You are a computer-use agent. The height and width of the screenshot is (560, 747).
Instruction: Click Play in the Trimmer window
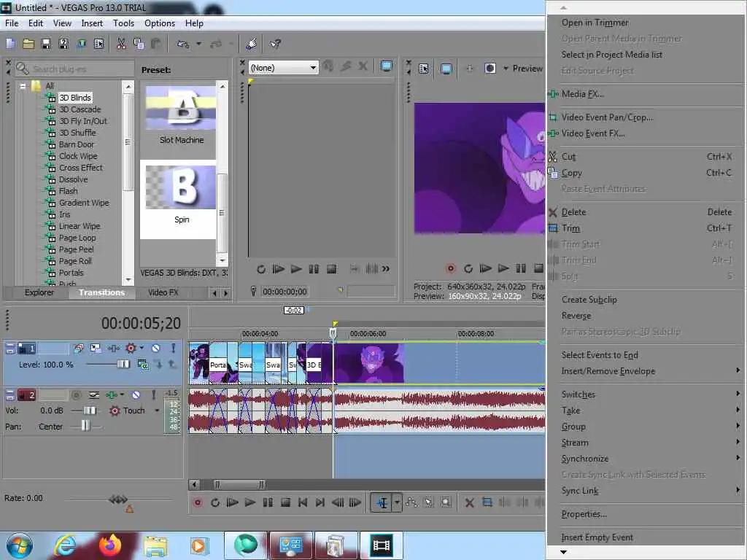pos(296,269)
